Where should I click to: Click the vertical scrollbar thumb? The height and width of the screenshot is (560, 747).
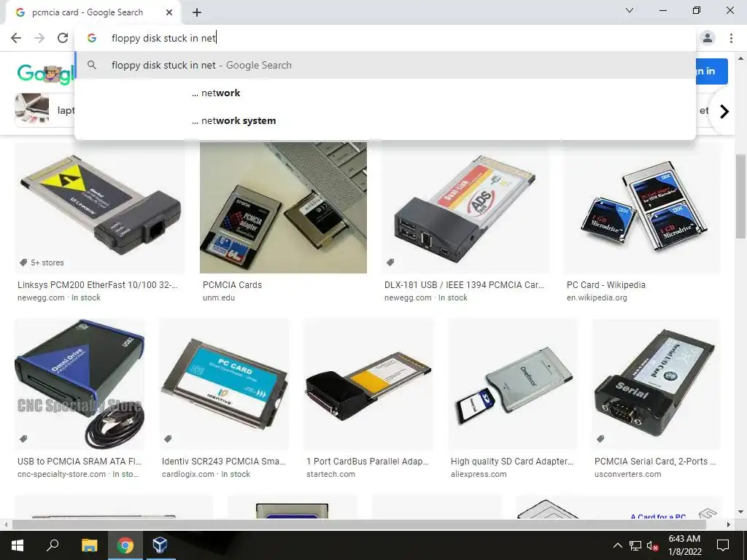pos(741,196)
